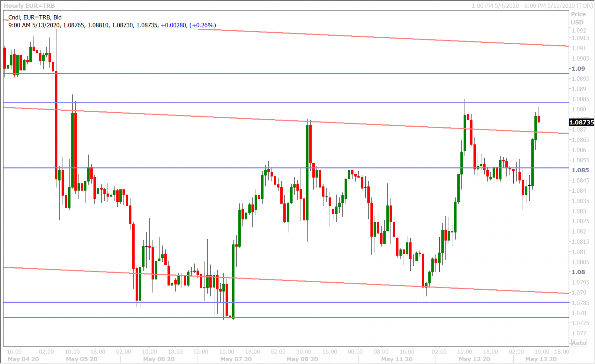Image resolution: width=595 pixels, height=364 pixels.
Task: Click the 'Price' axis heading
Action: (x=578, y=14)
